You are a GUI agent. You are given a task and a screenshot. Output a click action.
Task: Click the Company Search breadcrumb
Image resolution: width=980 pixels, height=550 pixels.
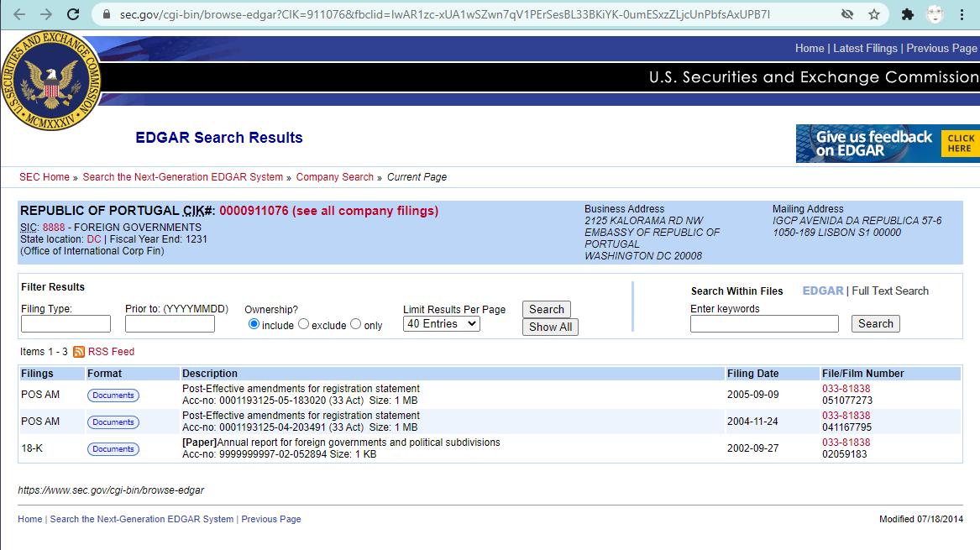point(335,177)
